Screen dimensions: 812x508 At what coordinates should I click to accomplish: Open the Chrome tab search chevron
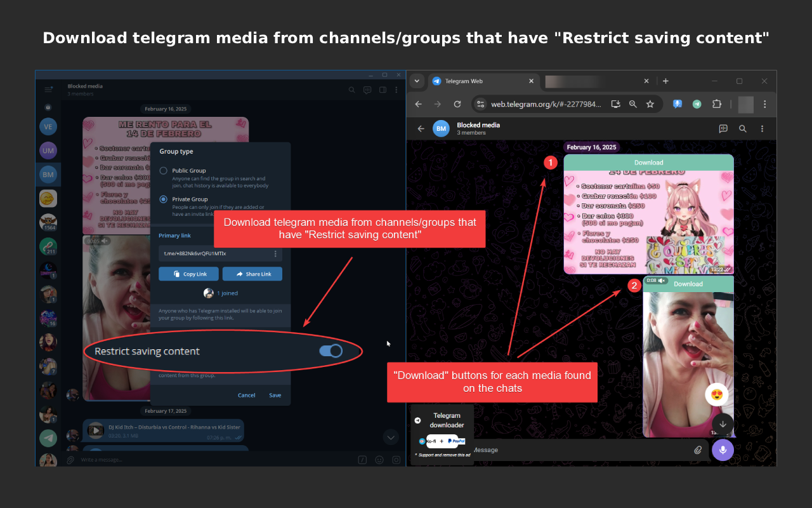(x=417, y=81)
